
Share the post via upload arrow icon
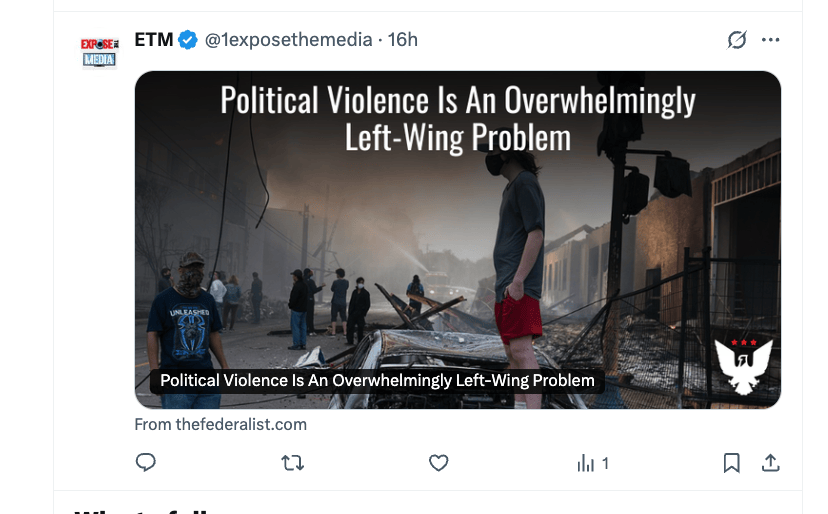770,463
